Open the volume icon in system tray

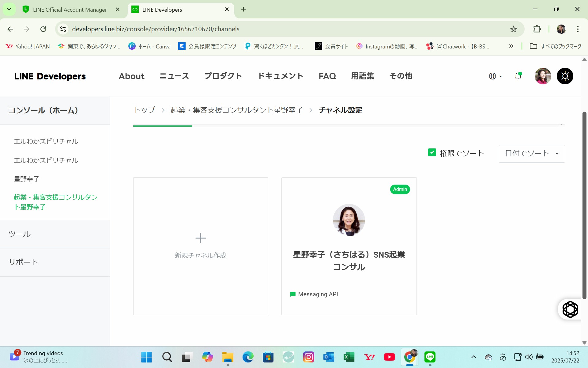coord(529,357)
